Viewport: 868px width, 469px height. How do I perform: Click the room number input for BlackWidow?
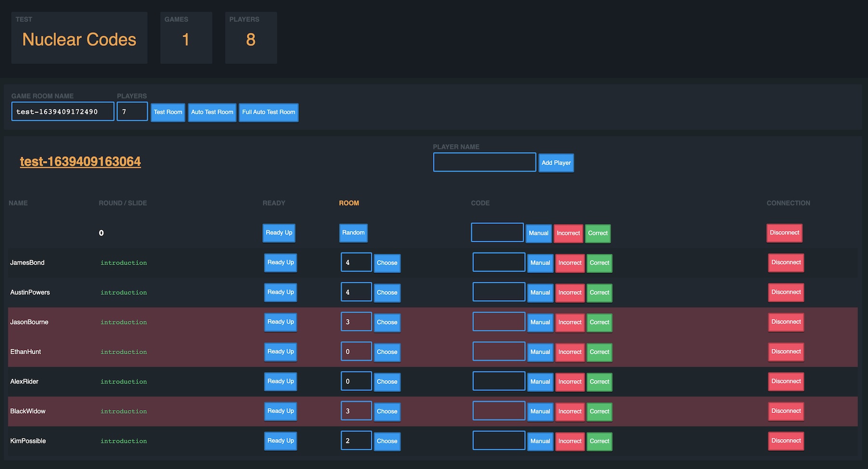click(x=356, y=411)
